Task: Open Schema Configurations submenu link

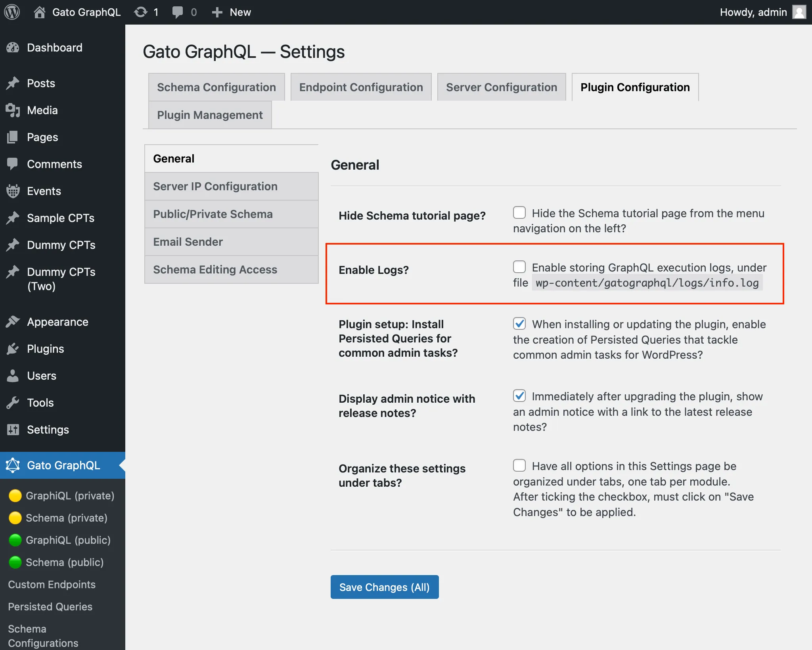Action: (x=43, y=636)
